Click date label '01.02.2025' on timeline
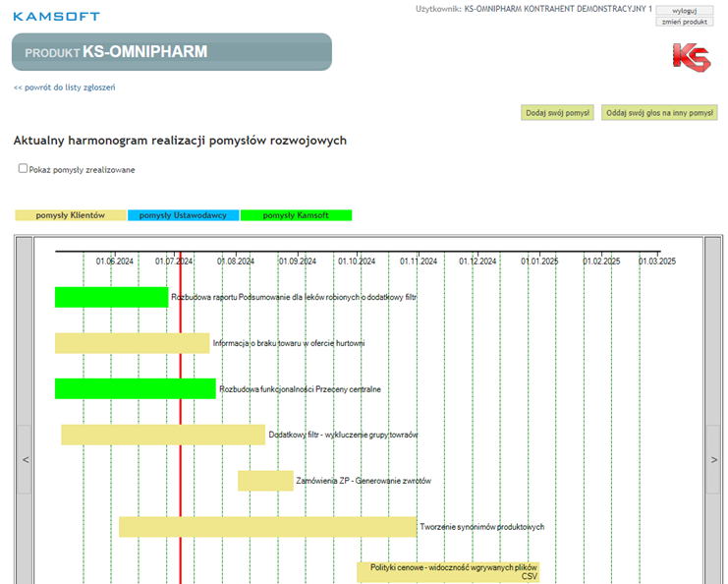Screen dimensions: 728x584 pyautogui.click(x=601, y=262)
